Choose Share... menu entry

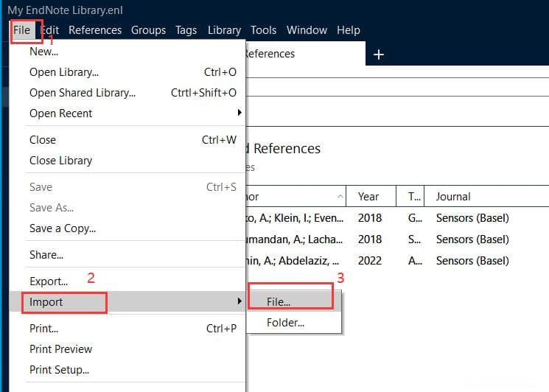click(127, 255)
